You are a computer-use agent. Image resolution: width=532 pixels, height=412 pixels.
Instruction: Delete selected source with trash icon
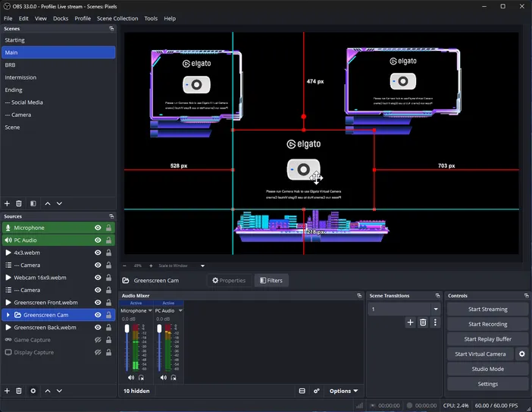(x=19, y=391)
